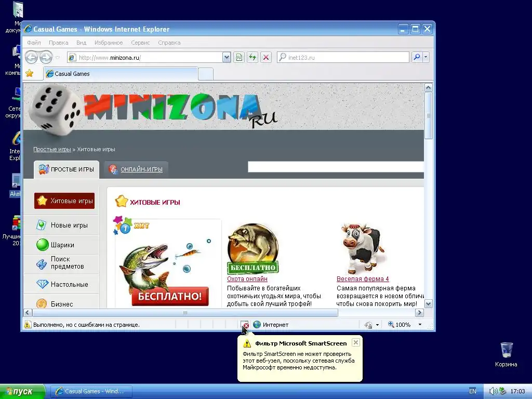The image size is (532, 399).
Task: Open the Веселая ферма 4 link
Action: [x=363, y=279]
